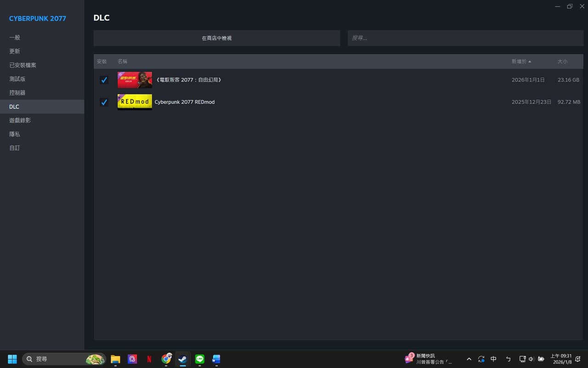
Task: Click the REDmod DLC thumbnail
Action: click(x=135, y=102)
